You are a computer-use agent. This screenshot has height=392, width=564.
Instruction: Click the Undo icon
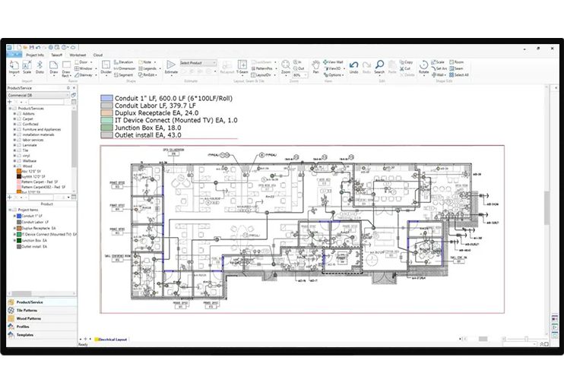point(354,67)
